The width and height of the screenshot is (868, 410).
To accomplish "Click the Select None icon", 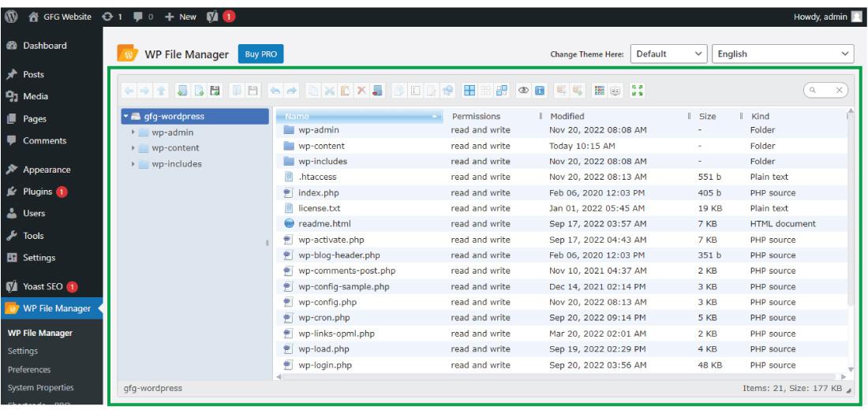I will coord(485,90).
